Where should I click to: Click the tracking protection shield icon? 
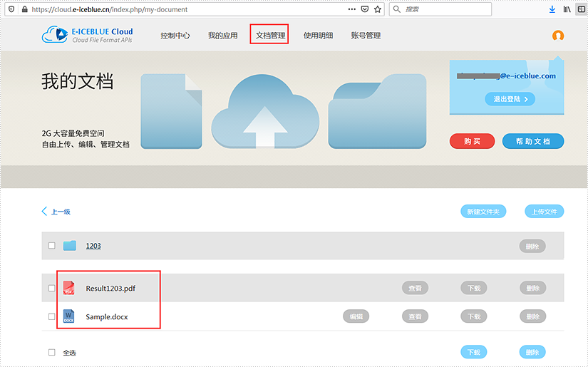pyautogui.click(x=11, y=9)
